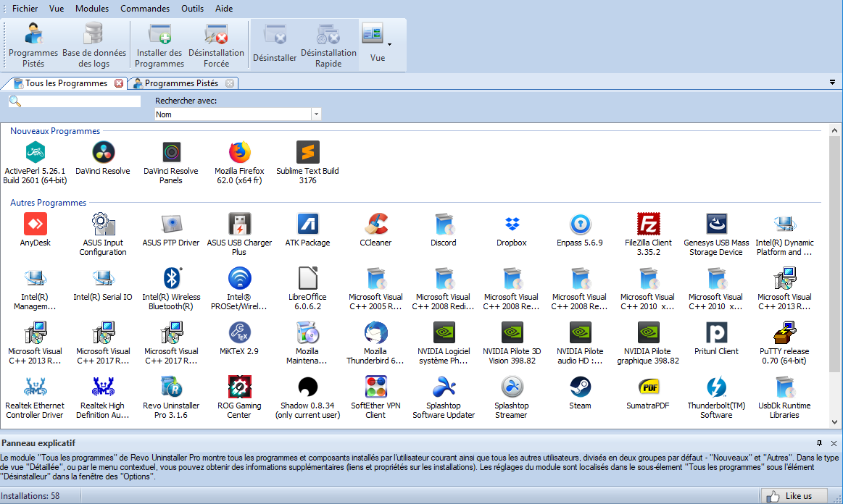Click the Désinstaller toolbar button
843x504 pixels.
275,45
